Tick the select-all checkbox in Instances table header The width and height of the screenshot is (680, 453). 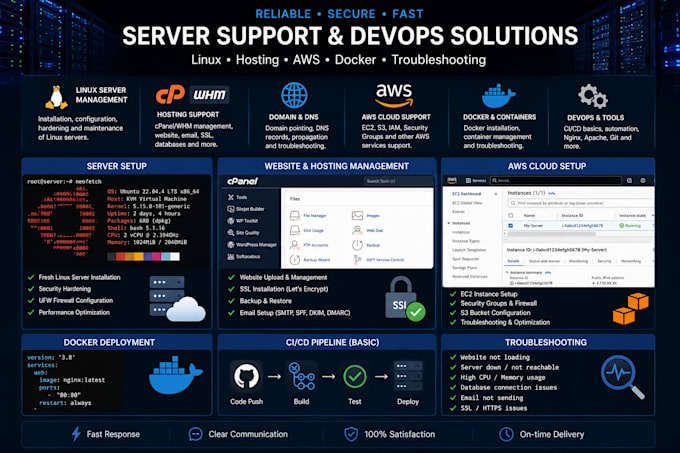tap(510, 215)
